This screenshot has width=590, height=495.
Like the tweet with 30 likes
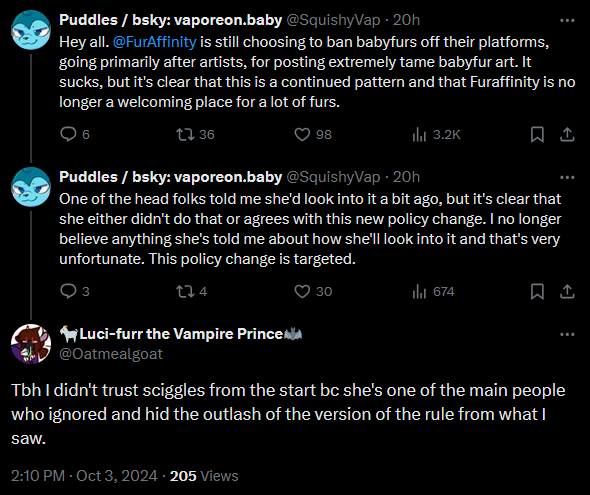coord(313,291)
